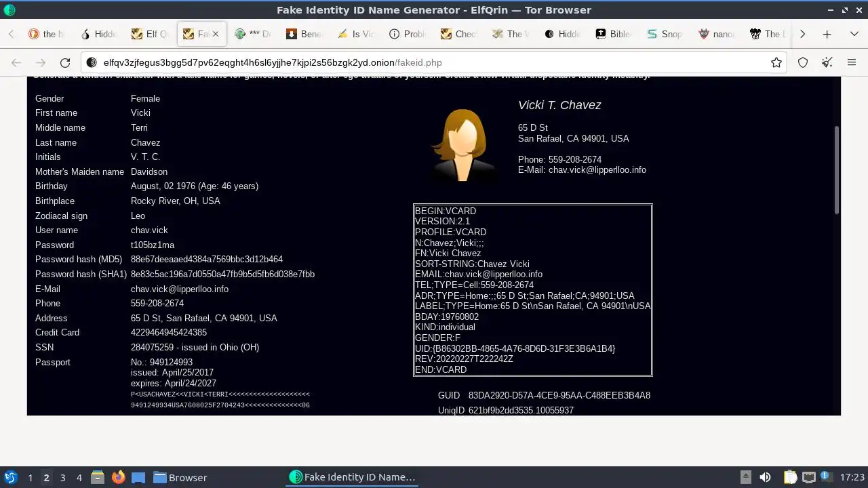Open the clipboard tray icon
This screenshot has width=868, height=488.
click(790, 477)
